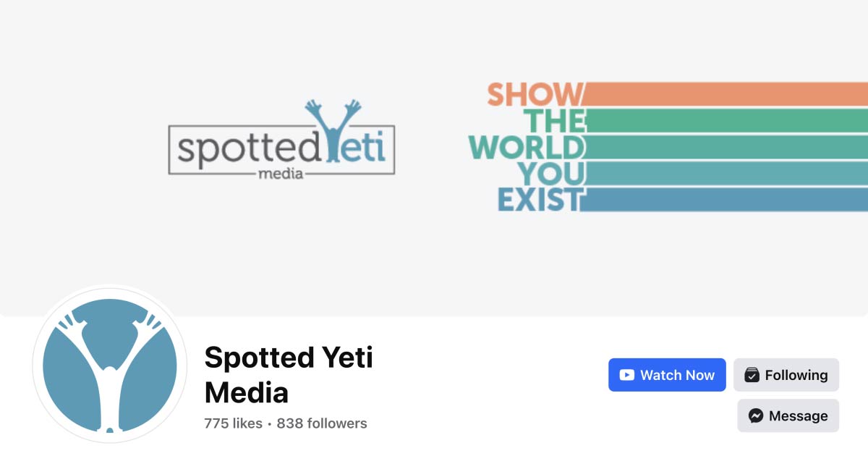Click the Watch Now button

coord(667,375)
